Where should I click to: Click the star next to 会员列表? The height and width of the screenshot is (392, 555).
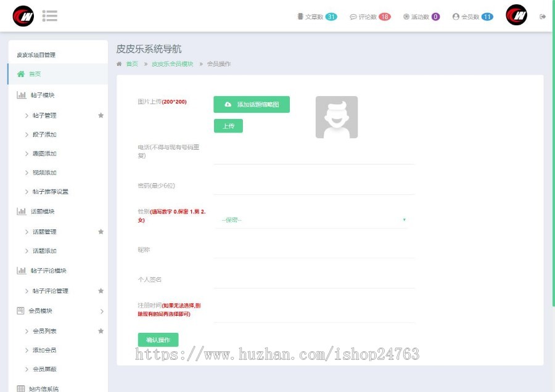tap(101, 331)
